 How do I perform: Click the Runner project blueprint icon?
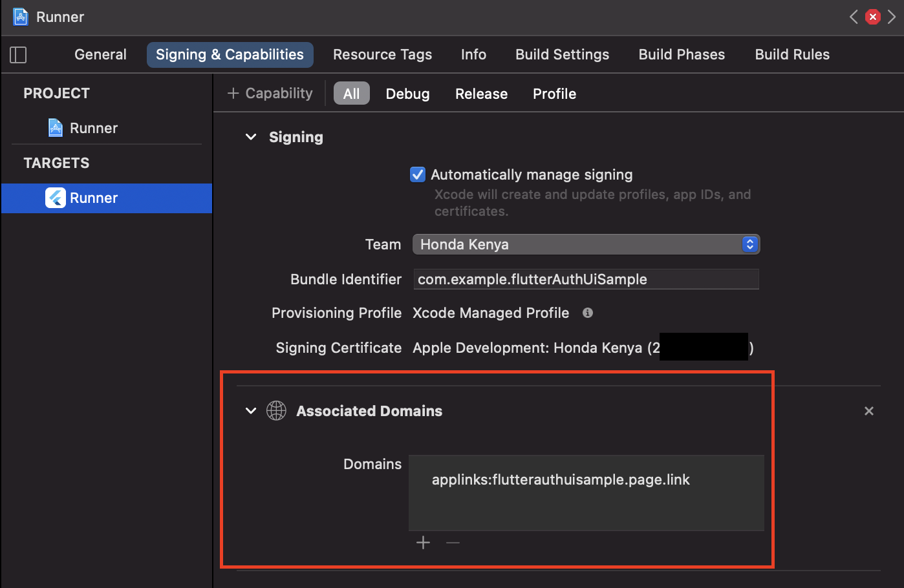[x=56, y=128]
